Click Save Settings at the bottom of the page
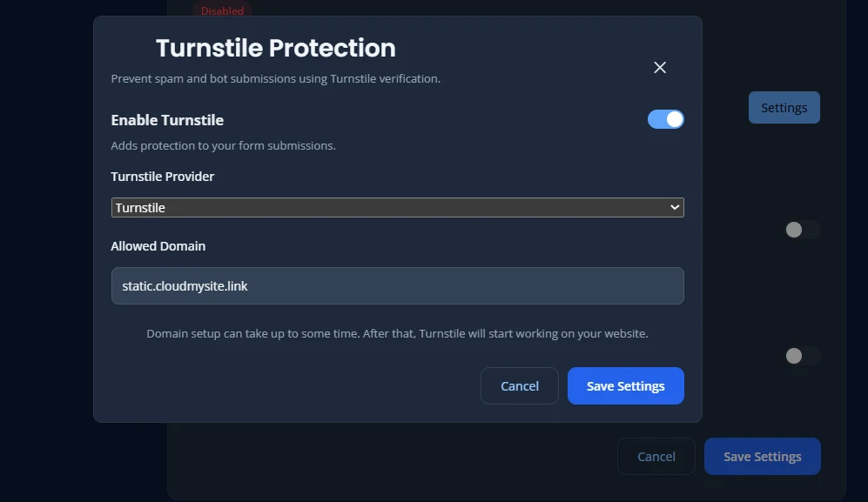This screenshot has height=502, width=868. [762, 456]
